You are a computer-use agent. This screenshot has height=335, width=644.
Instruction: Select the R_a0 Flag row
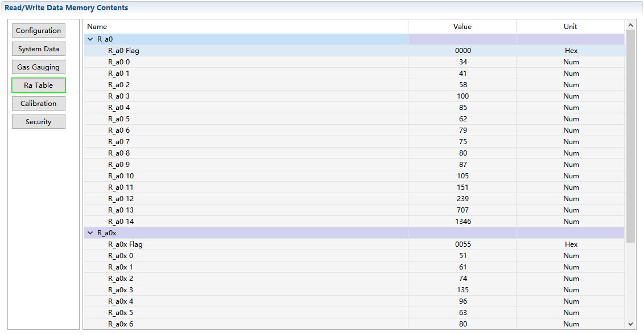[x=354, y=51]
